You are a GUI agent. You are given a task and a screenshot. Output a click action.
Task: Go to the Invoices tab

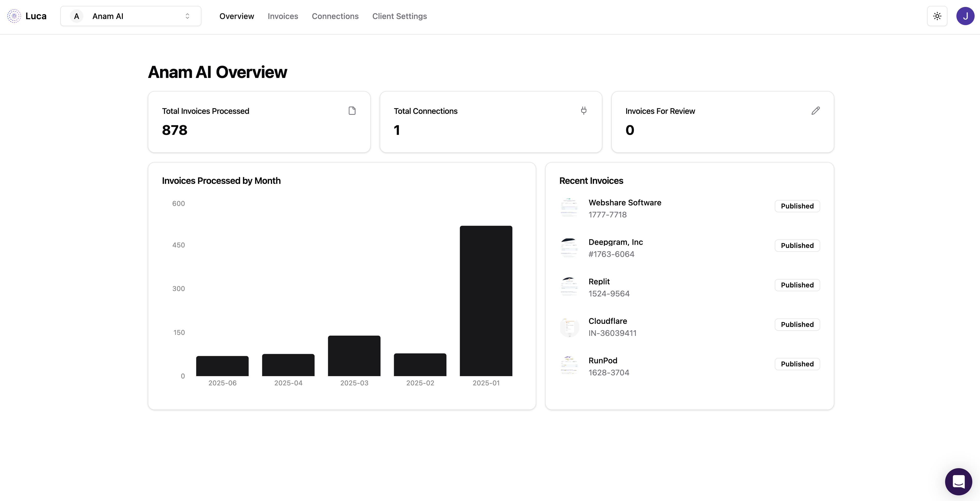[283, 16]
